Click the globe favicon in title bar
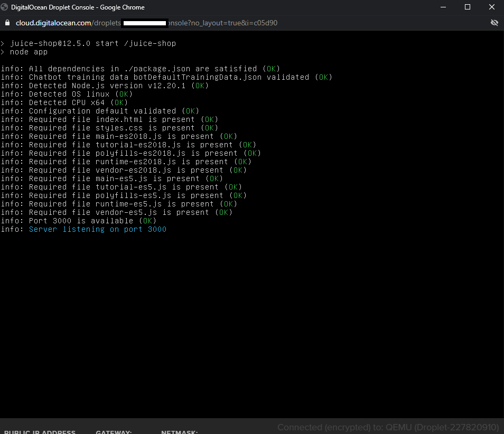 click(4, 7)
